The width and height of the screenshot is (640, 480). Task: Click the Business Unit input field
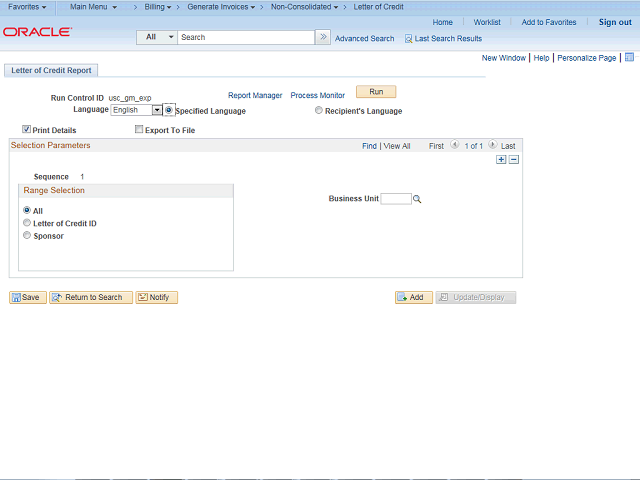(x=396, y=199)
